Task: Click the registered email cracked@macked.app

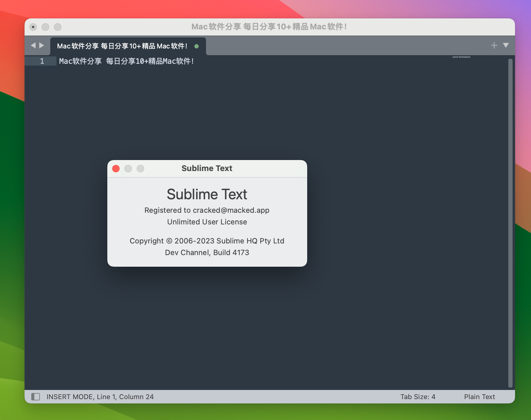Action: pyautogui.click(x=231, y=210)
